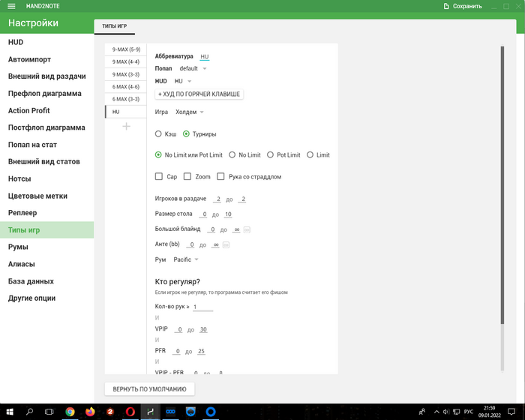Image resolution: width=525 pixels, height=420 pixels.
Task: Open Внешний вид раздачи section
Action: pos(46,76)
